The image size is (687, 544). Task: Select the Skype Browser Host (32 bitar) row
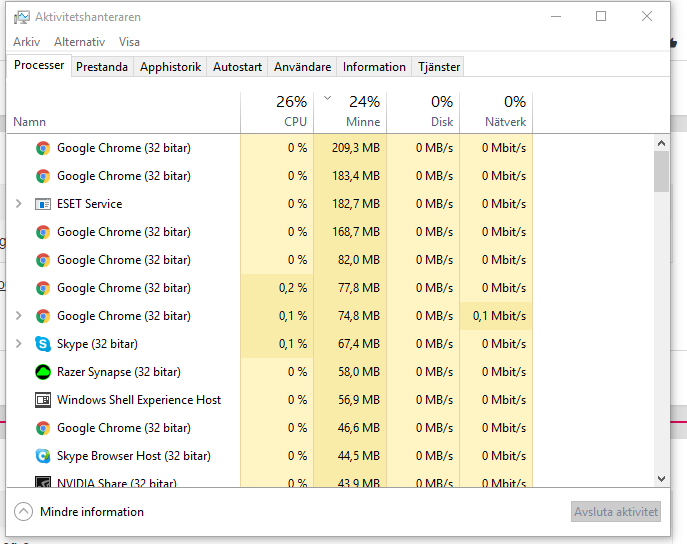pyautogui.click(x=270, y=456)
